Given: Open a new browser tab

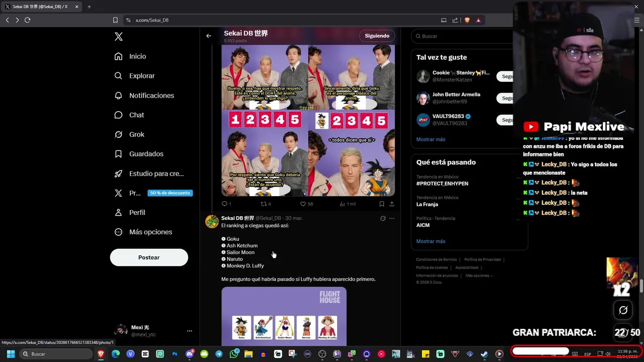Looking at the screenshot, I should click(89, 7).
